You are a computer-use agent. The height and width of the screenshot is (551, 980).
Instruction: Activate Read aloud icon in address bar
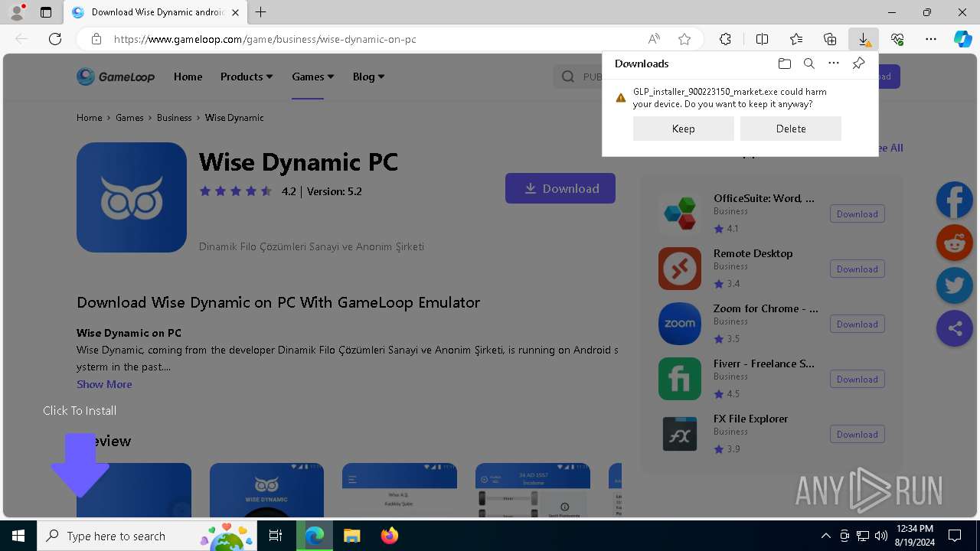pyautogui.click(x=654, y=39)
